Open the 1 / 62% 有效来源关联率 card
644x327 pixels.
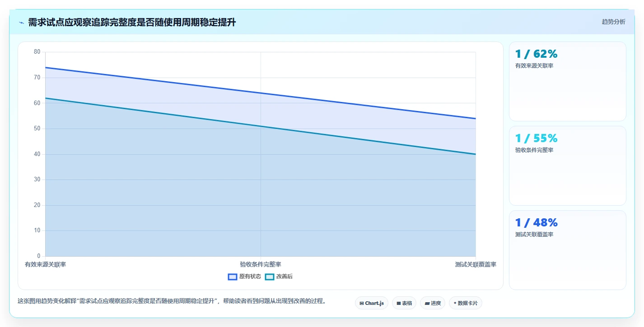567,81
